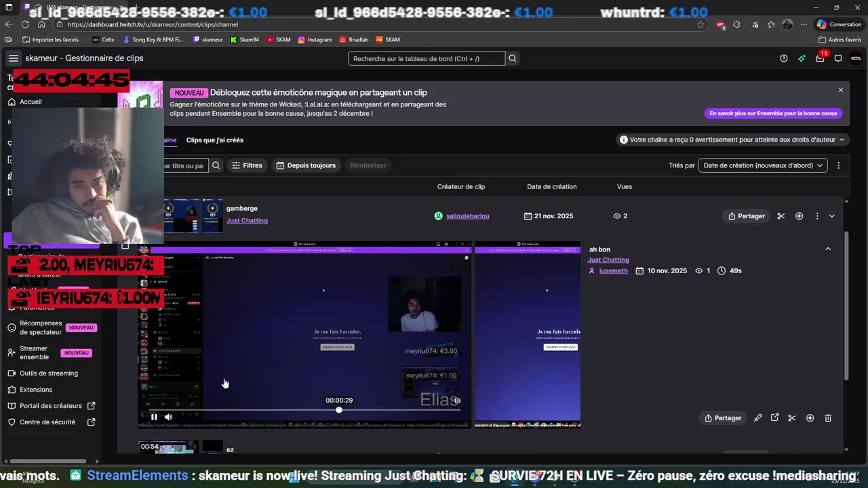Click the circled plus icon on gamberge row
868x488 pixels.
pos(799,216)
